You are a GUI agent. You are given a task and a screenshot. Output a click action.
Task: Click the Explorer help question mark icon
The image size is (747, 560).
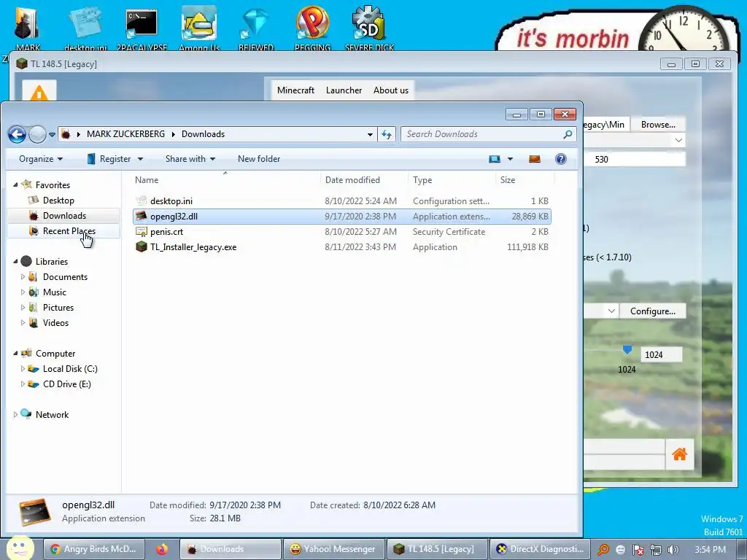(x=561, y=159)
